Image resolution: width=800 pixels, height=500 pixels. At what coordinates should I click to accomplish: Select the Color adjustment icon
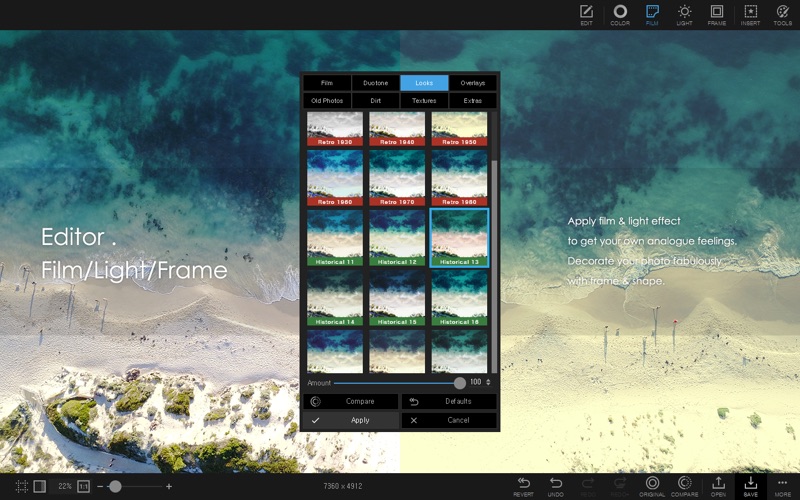point(620,14)
